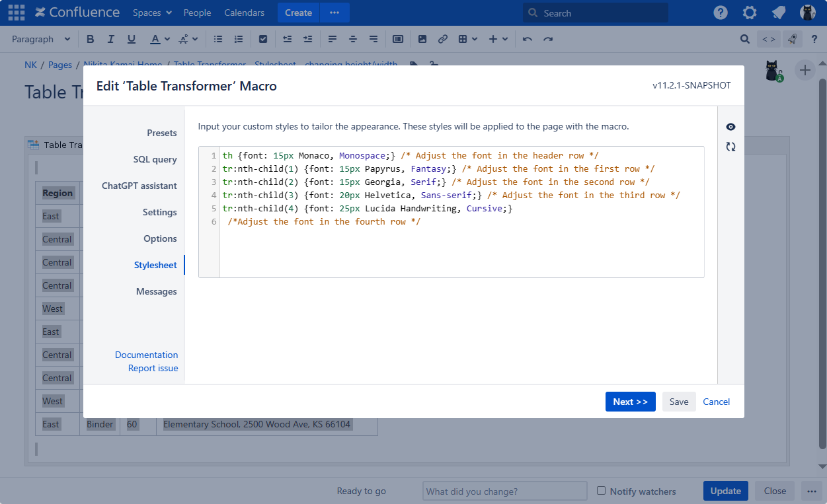Screen dimensions: 827x504
Task: Switch to the SQL query tab
Action: tap(155, 159)
